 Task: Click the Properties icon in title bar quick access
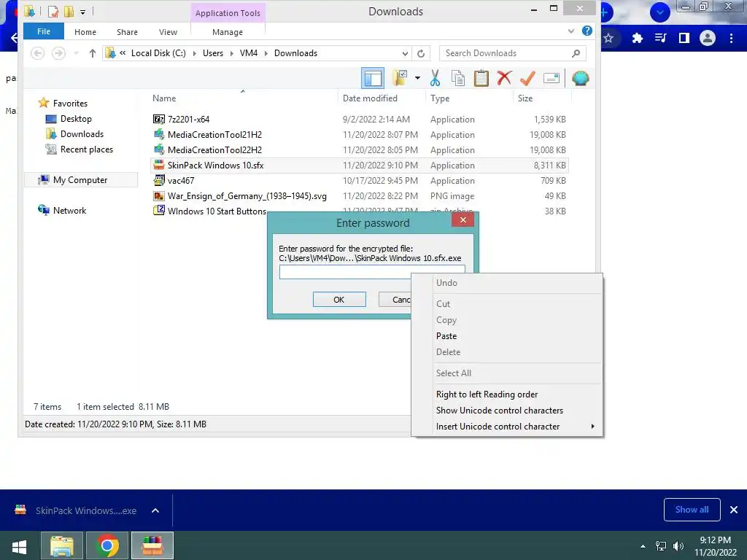pyautogui.click(x=53, y=11)
